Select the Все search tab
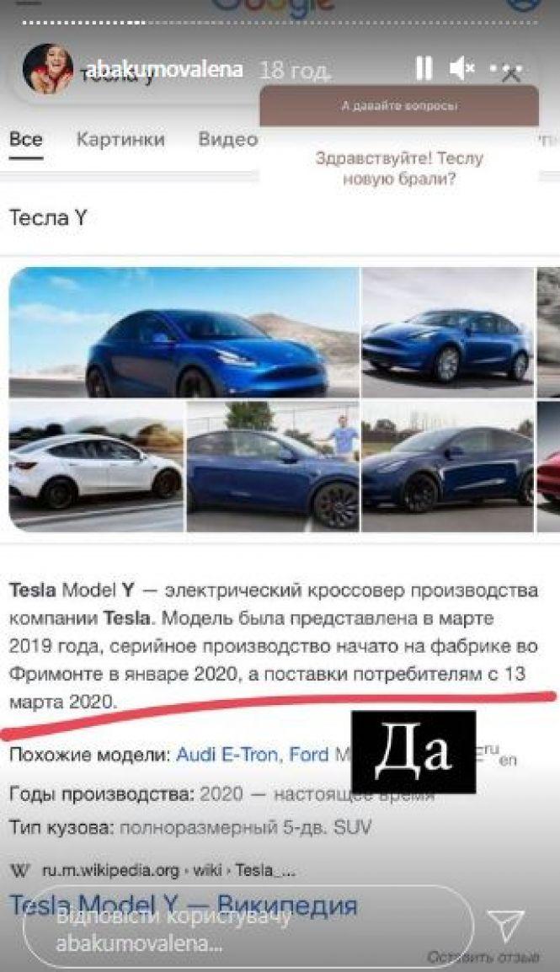Viewport: 560px width, 972px height. click(26, 139)
